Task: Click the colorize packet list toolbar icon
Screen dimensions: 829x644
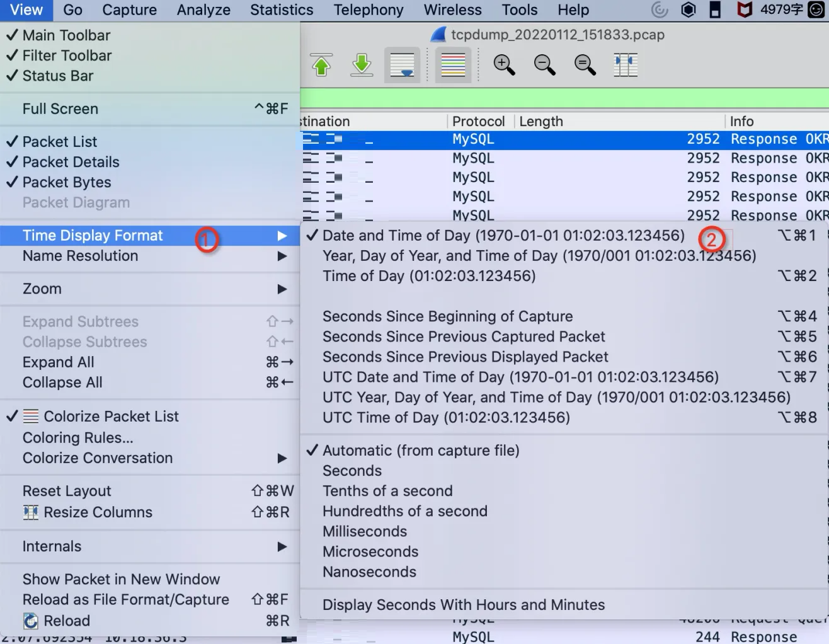Action: 452,65
